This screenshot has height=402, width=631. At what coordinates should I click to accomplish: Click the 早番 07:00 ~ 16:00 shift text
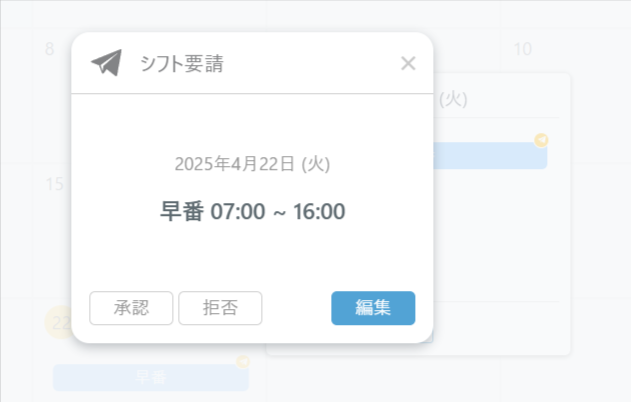[252, 212]
